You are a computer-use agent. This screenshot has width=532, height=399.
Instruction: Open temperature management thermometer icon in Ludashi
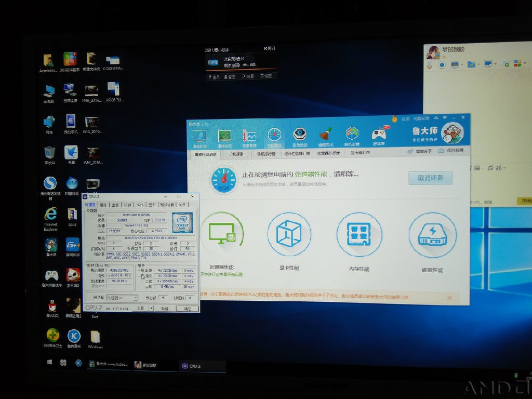(249, 136)
